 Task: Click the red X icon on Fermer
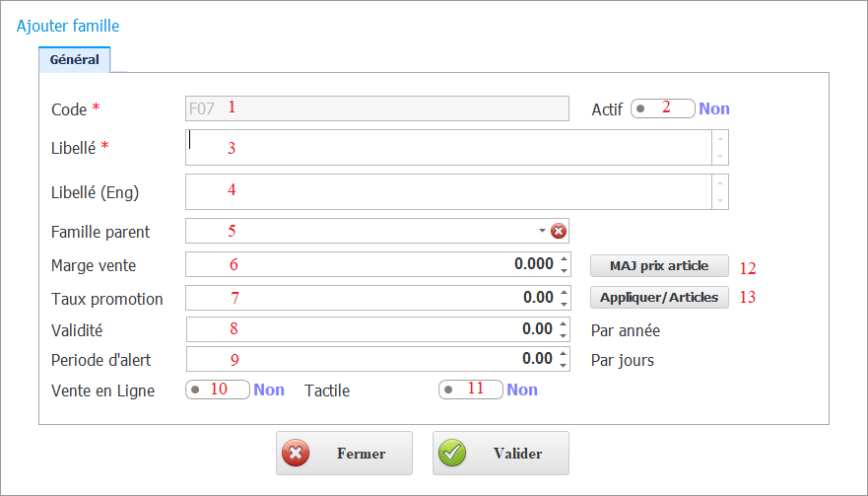[296, 454]
